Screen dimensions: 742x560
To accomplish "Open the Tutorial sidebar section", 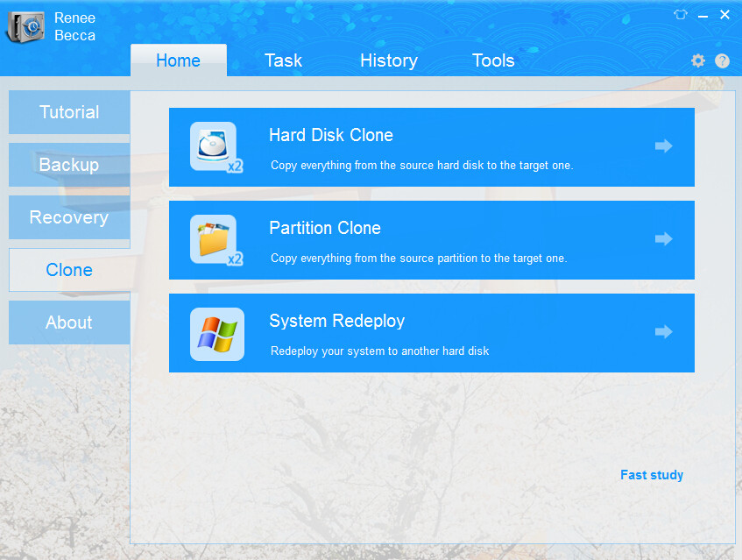I will [x=69, y=112].
